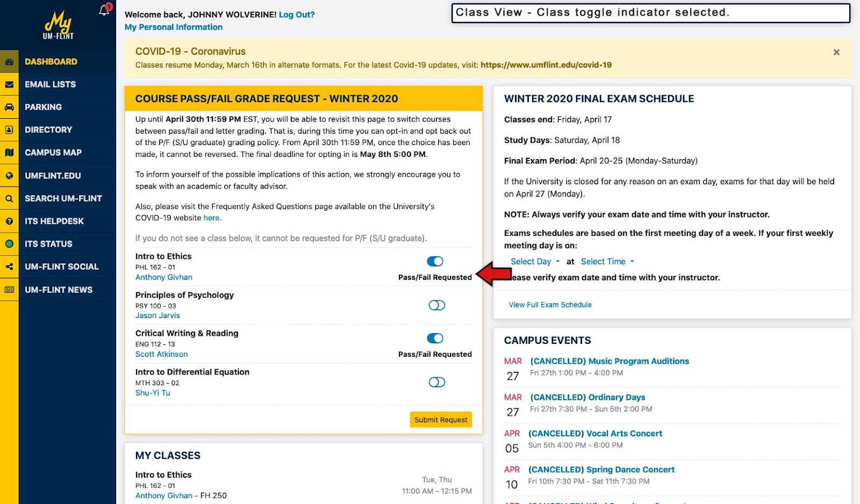Go to Dashboard menu item
Image resolution: width=860 pixels, height=504 pixels.
tap(51, 62)
